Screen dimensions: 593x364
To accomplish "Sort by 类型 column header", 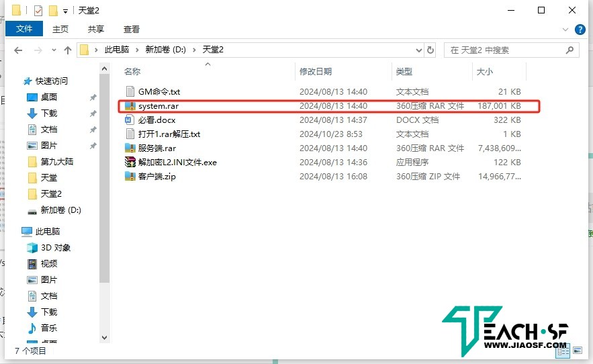I will pos(404,71).
